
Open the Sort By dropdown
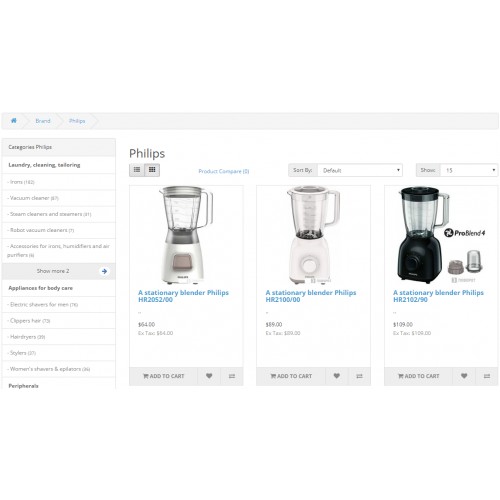click(x=360, y=170)
